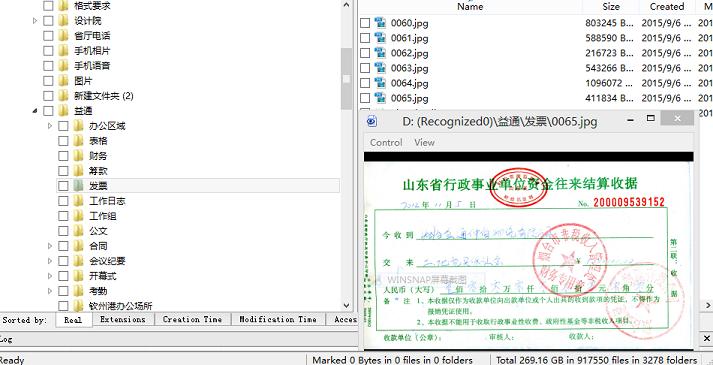Image resolution: width=713 pixels, height=365 pixels.
Task: Switch to the Extensions sort tab
Action: pyautogui.click(x=123, y=320)
